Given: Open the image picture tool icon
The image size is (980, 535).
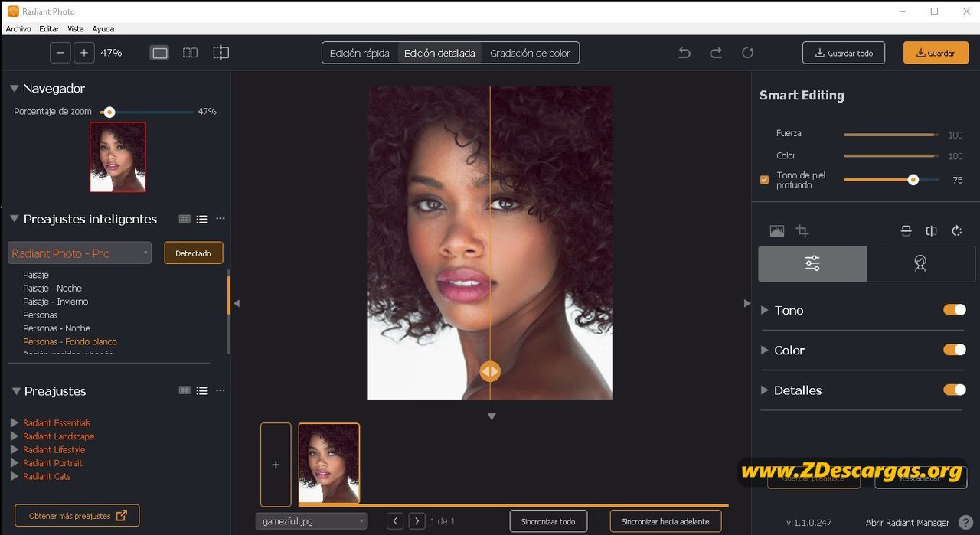Looking at the screenshot, I should pyautogui.click(x=777, y=231).
